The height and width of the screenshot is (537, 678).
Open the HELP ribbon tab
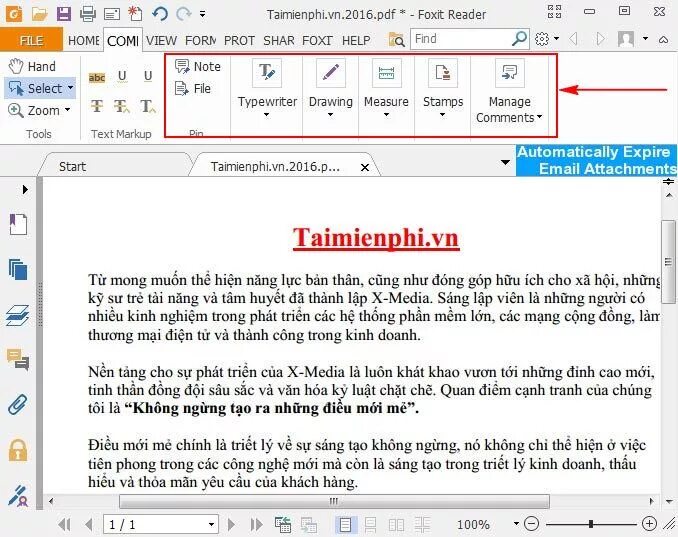pos(356,41)
